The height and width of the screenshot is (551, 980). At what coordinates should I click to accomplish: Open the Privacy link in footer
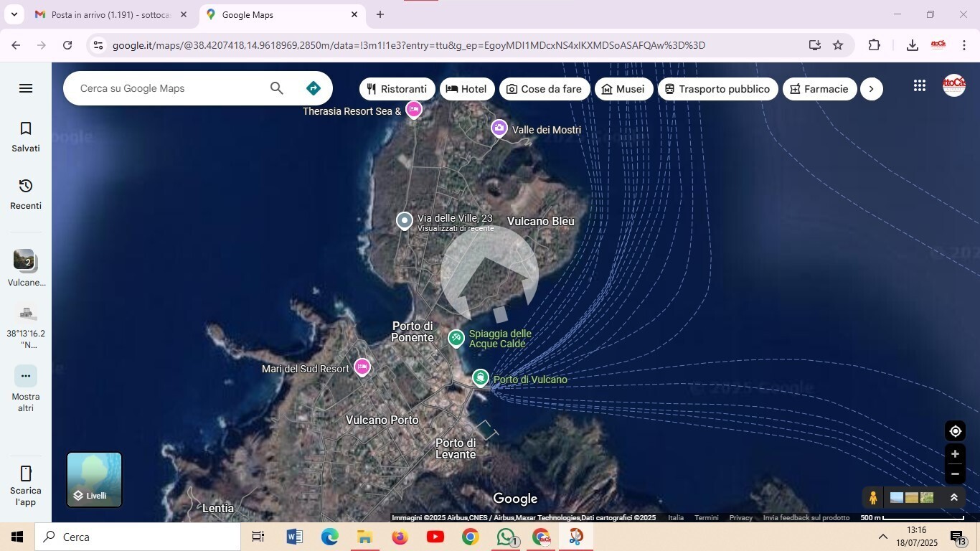coord(740,518)
